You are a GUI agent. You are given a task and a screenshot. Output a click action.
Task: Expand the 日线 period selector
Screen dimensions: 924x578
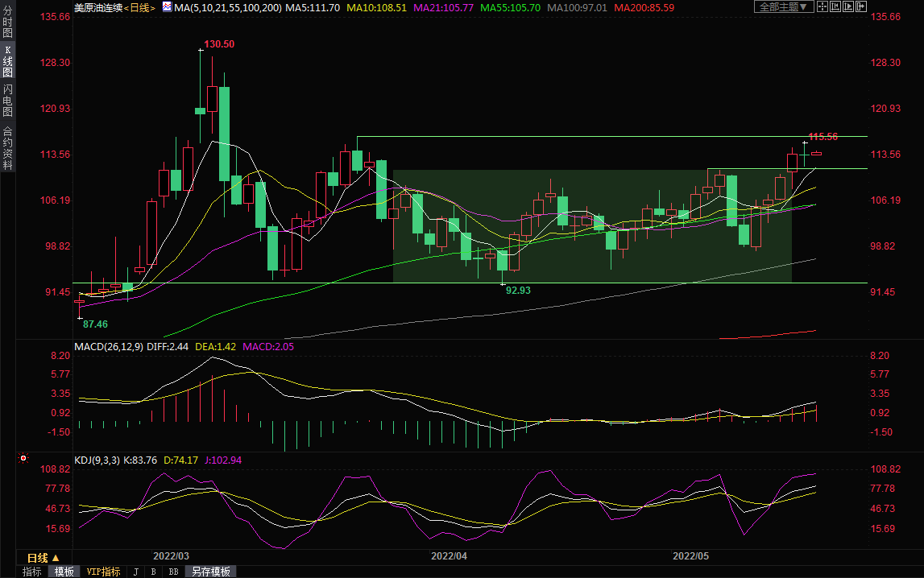pyautogui.click(x=43, y=558)
